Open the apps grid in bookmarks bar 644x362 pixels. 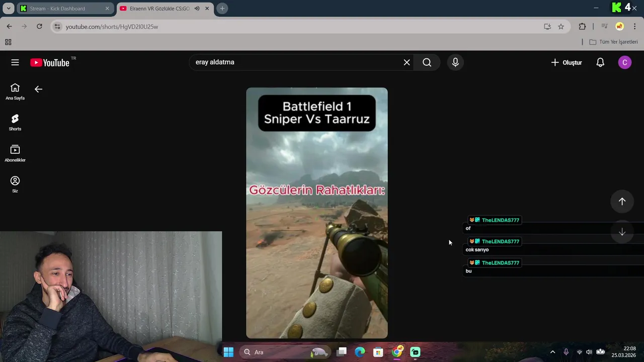(x=8, y=42)
